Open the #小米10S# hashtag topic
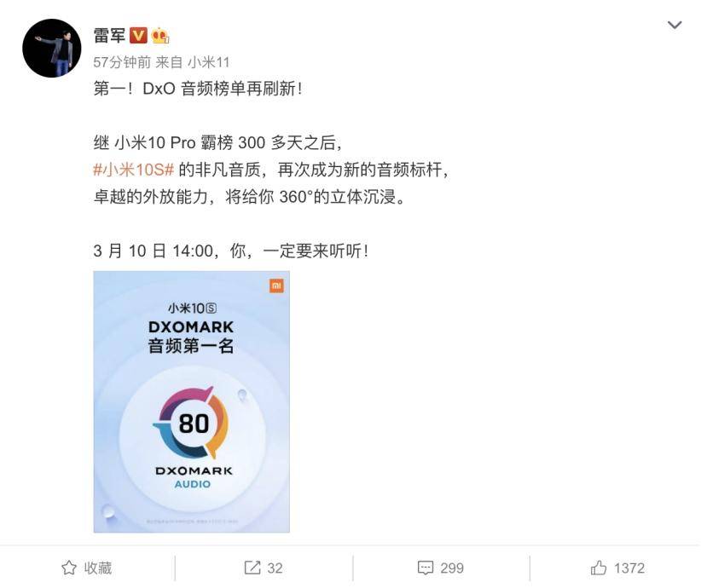Image resolution: width=701 pixels, height=588 pixels. point(133,170)
